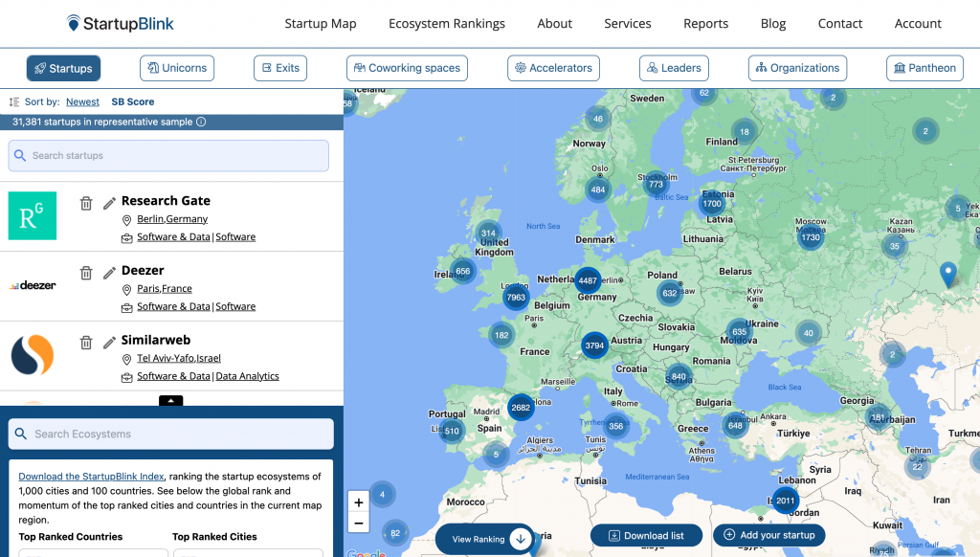Open the Ecosystem Rankings menu
This screenshot has width=980, height=557.
pos(446,24)
